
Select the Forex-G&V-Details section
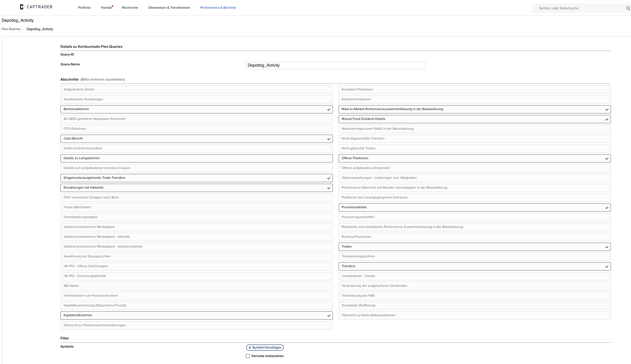[x=196, y=207]
